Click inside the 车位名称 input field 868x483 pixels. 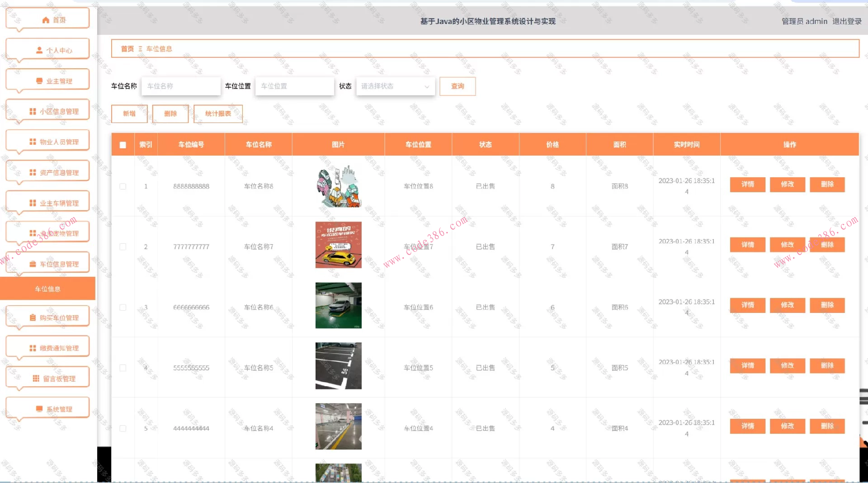(x=180, y=86)
